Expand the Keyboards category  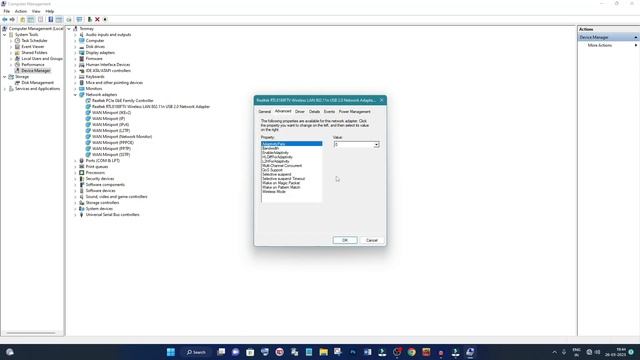pos(76,77)
